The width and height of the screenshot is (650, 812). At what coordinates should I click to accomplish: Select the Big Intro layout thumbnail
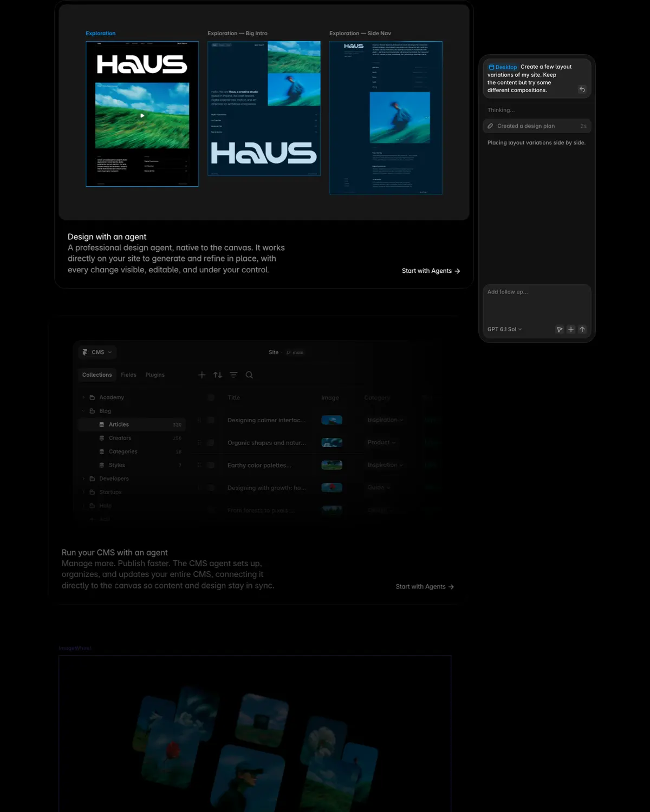click(x=264, y=108)
